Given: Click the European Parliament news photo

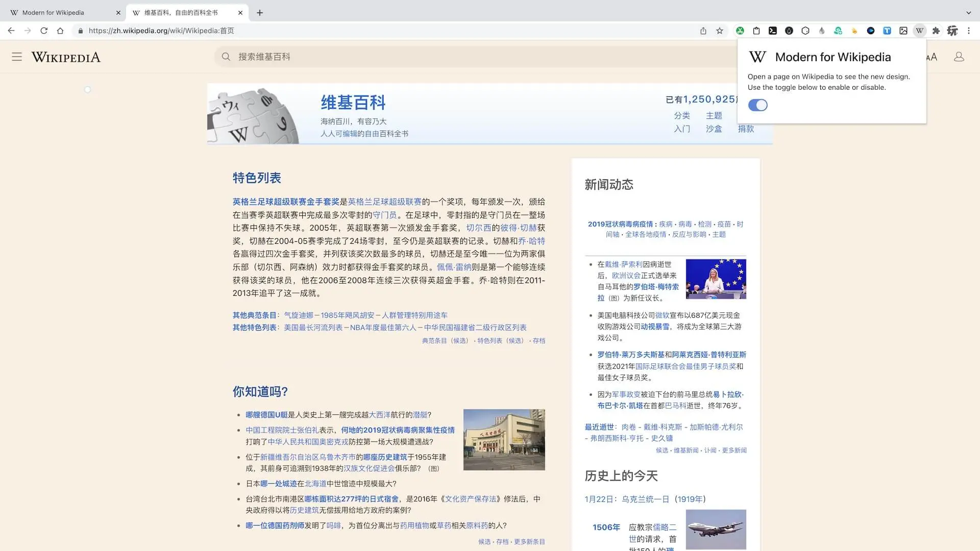Looking at the screenshot, I should point(716,279).
